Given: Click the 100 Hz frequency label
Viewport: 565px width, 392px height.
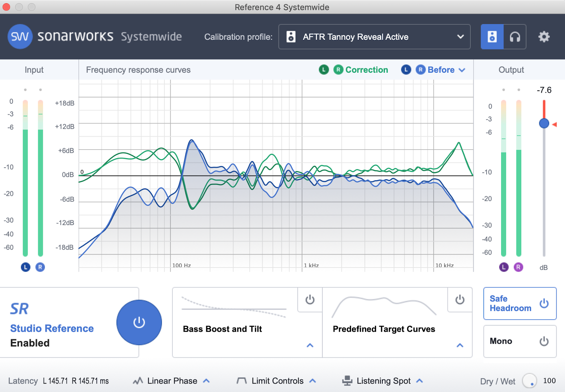Looking at the screenshot, I should (182, 265).
